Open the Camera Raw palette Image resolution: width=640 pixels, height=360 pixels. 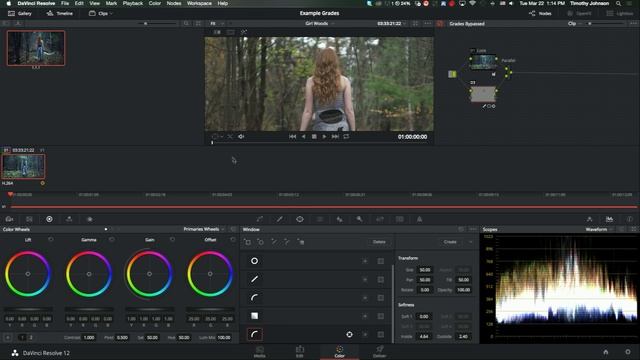(9, 220)
